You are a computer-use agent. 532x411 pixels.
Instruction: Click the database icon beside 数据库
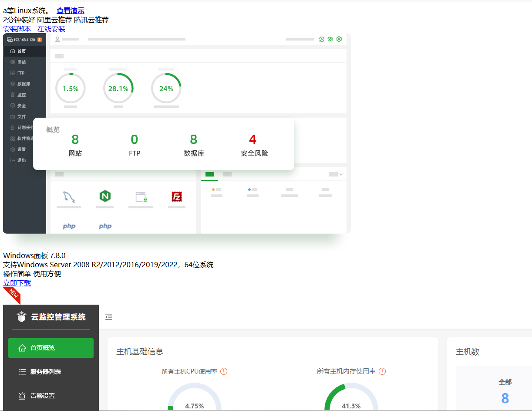coord(13,84)
